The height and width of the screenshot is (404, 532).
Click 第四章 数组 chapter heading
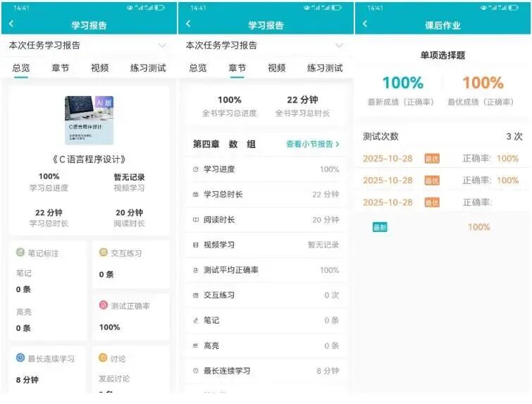pos(224,144)
